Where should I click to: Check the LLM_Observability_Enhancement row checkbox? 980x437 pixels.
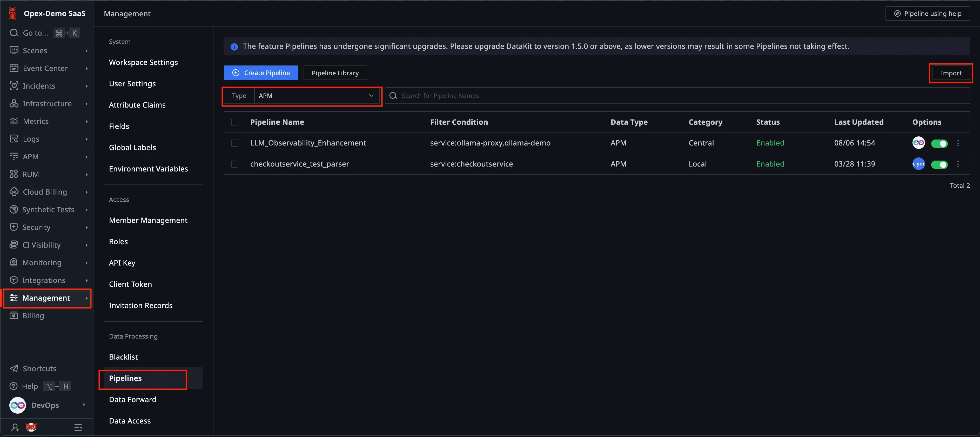pyautogui.click(x=235, y=143)
